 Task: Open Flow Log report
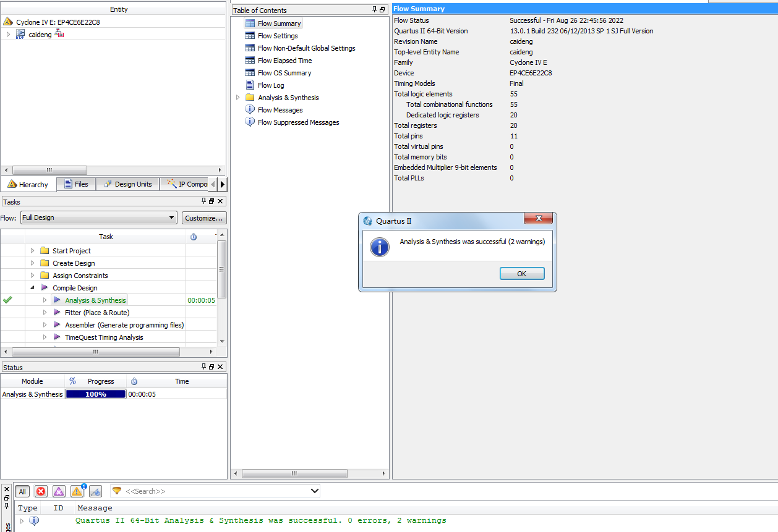pyautogui.click(x=271, y=85)
